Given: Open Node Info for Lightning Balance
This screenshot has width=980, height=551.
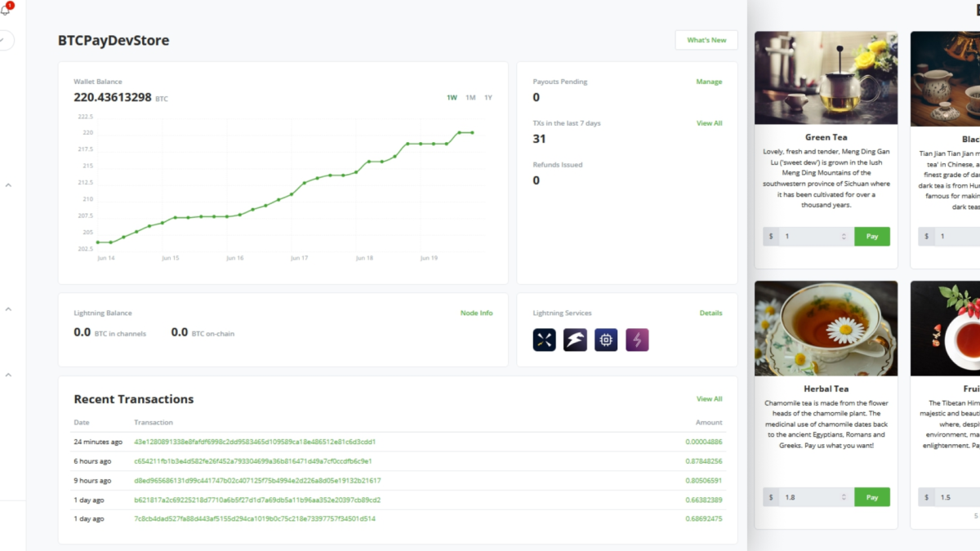Looking at the screenshot, I should coord(476,313).
